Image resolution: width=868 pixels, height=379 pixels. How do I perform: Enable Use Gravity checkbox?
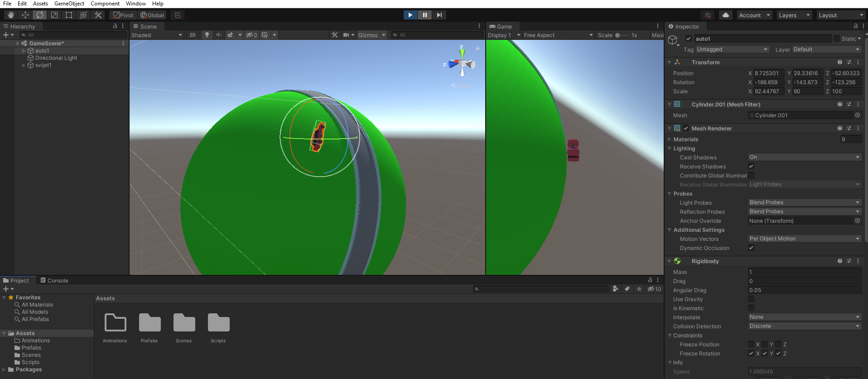[x=751, y=299]
